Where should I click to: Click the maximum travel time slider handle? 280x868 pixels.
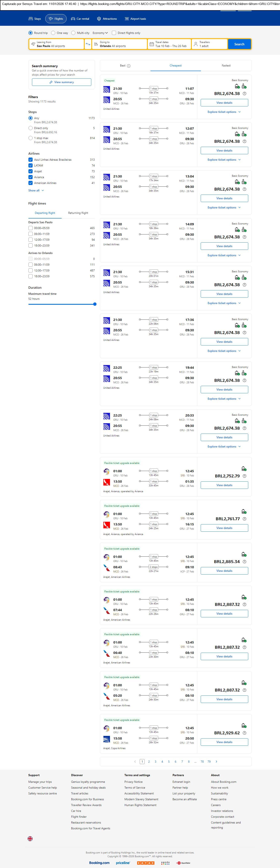point(95,304)
